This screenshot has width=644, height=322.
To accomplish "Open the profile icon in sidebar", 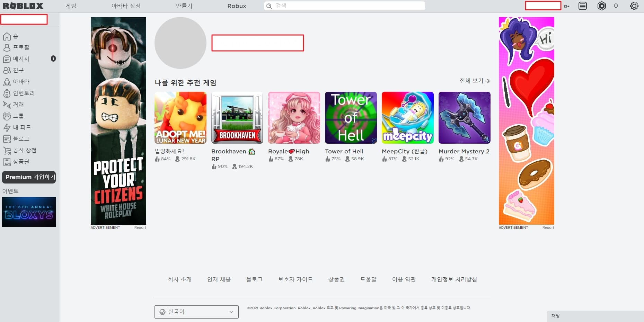I will tap(7, 48).
